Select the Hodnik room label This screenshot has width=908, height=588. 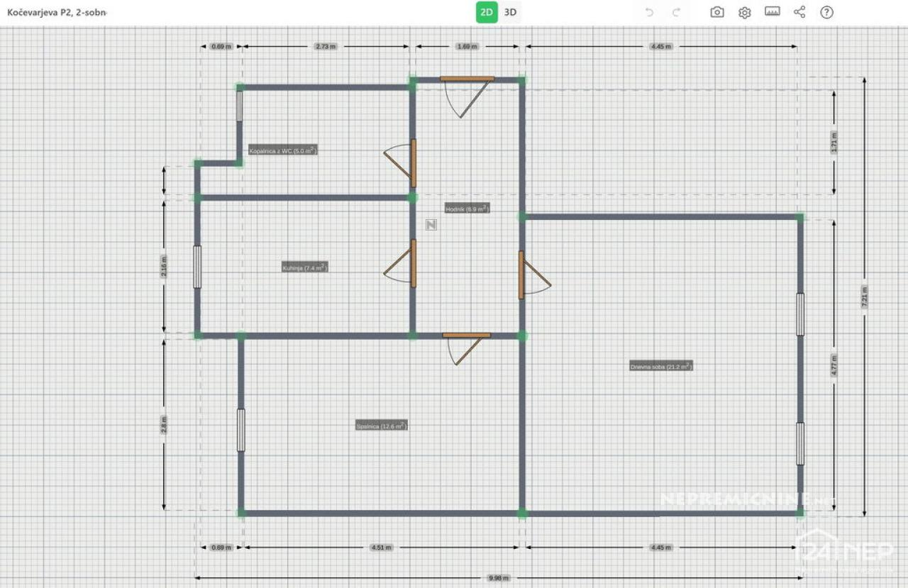(x=467, y=209)
